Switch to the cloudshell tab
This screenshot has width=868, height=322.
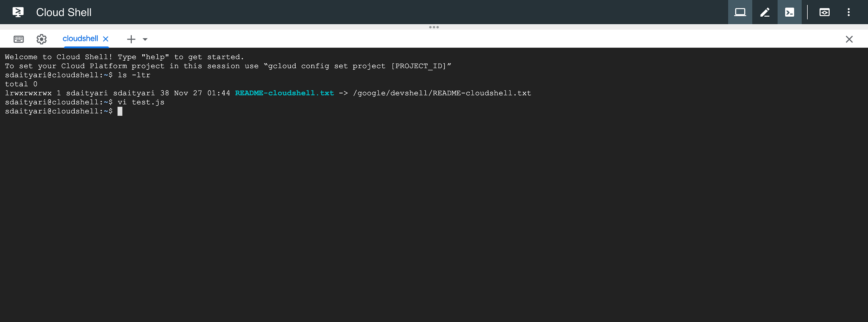point(80,38)
